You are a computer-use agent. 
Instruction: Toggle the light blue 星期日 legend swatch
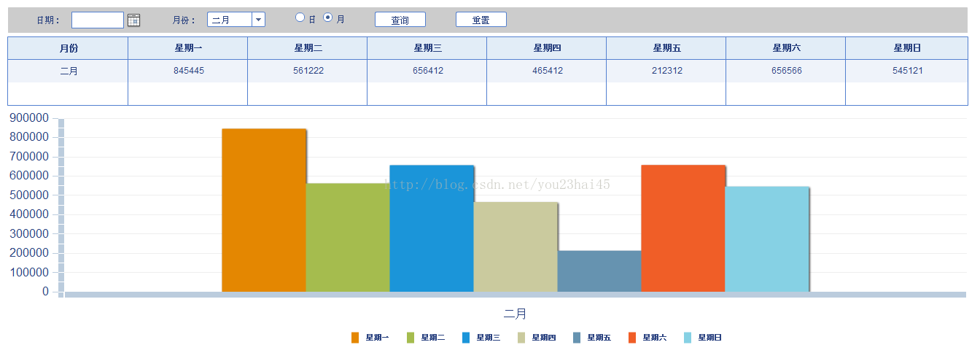click(688, 338)
